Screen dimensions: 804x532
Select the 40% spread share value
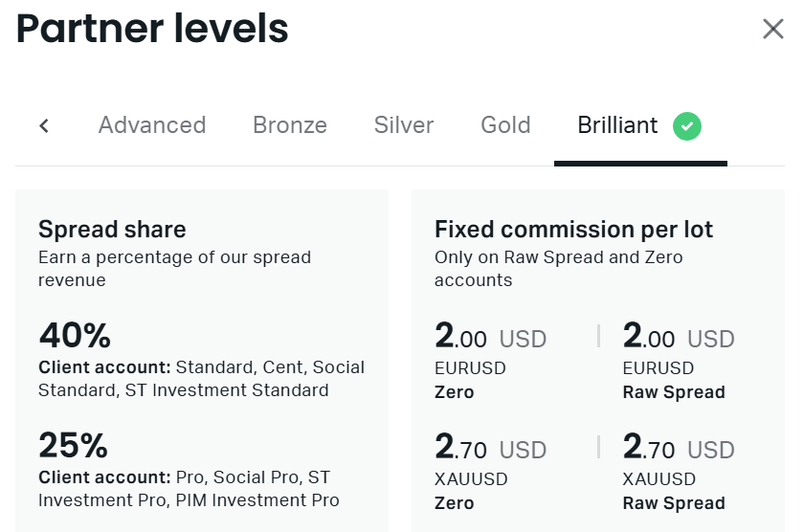tap(75, 336)
